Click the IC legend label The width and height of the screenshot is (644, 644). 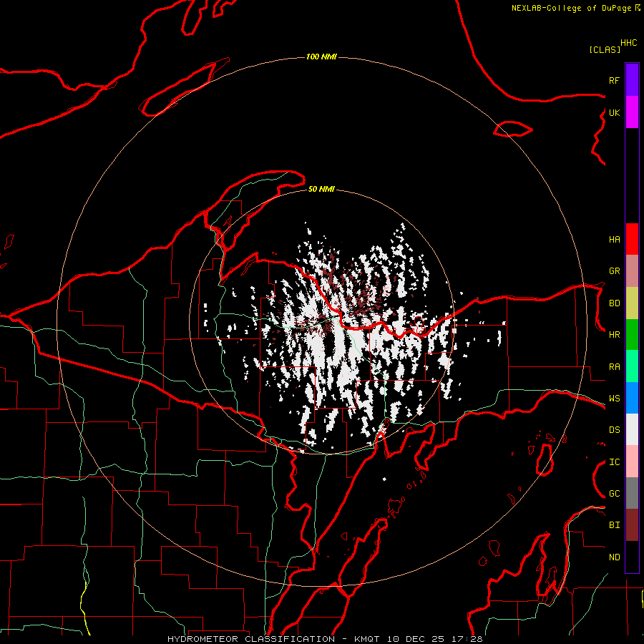pyautogui.click(x=614, y=462)
